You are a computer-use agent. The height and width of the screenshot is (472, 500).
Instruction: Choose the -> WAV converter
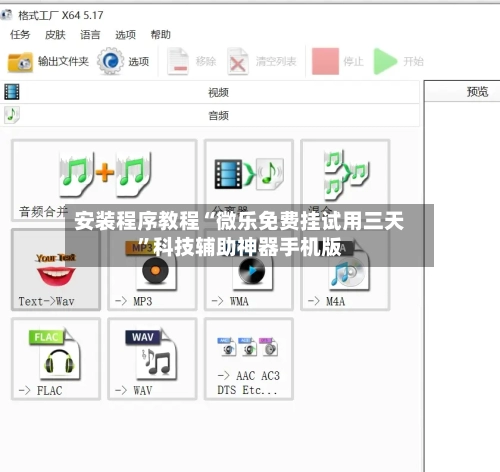click(152, 359)
